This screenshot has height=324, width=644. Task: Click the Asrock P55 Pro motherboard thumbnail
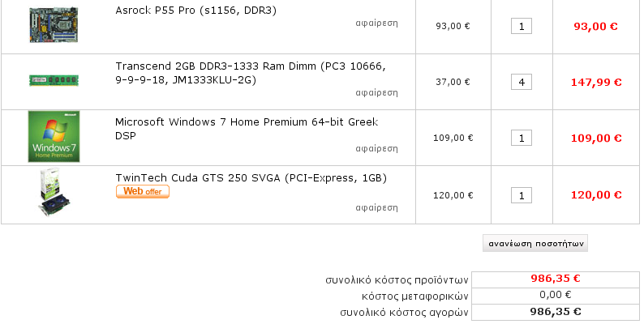coord(54,24)
